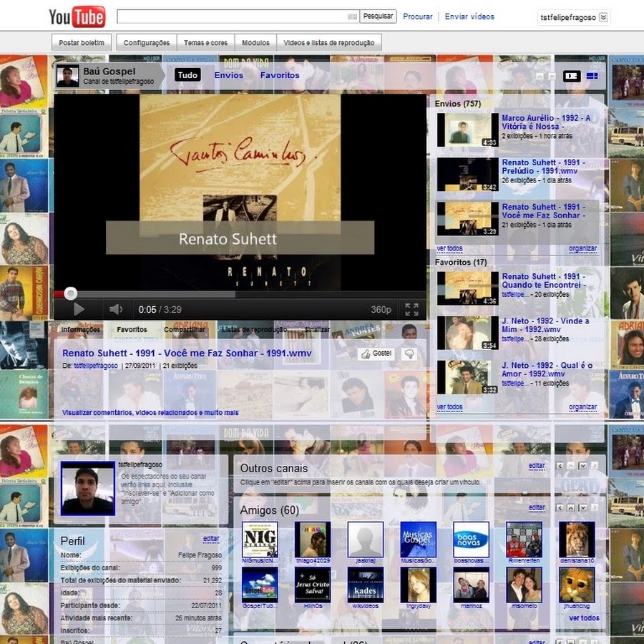Open J. Neto Vinde a Mim thumbnail

[x=468, y=333]
